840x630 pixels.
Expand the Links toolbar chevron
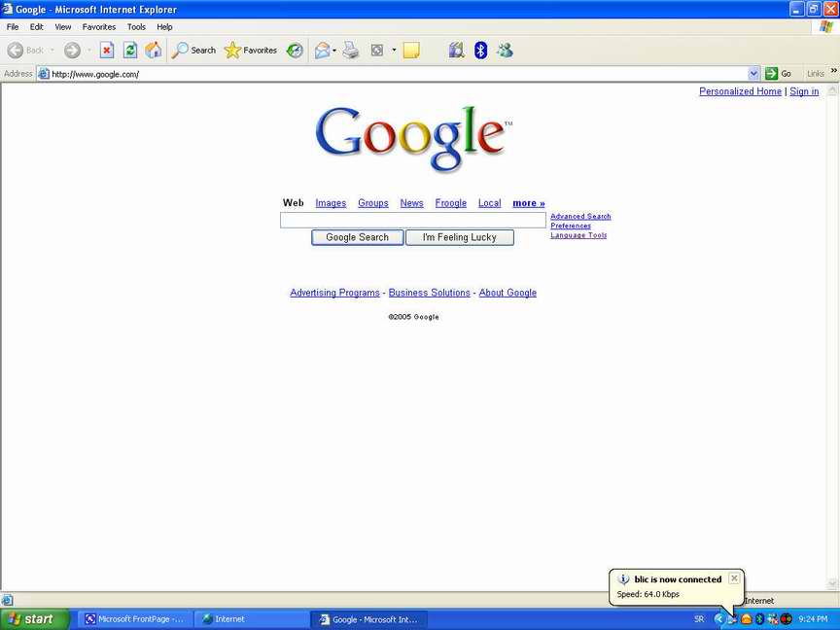(833, 73)
